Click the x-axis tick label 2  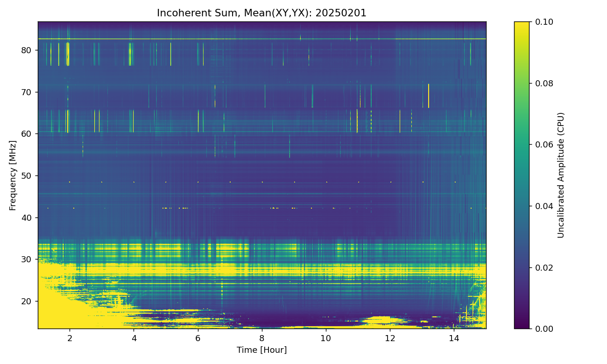pos(70,338)
